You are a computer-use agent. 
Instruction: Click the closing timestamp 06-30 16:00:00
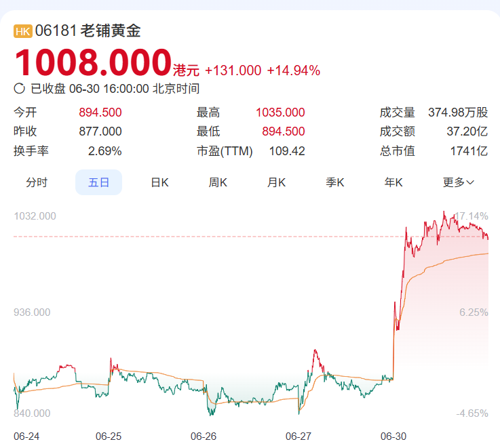[x=109, y=89]
